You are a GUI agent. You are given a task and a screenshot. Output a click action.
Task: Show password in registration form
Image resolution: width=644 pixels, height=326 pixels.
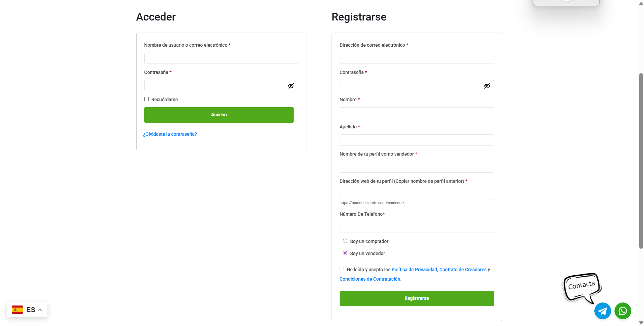coord(487,86)
